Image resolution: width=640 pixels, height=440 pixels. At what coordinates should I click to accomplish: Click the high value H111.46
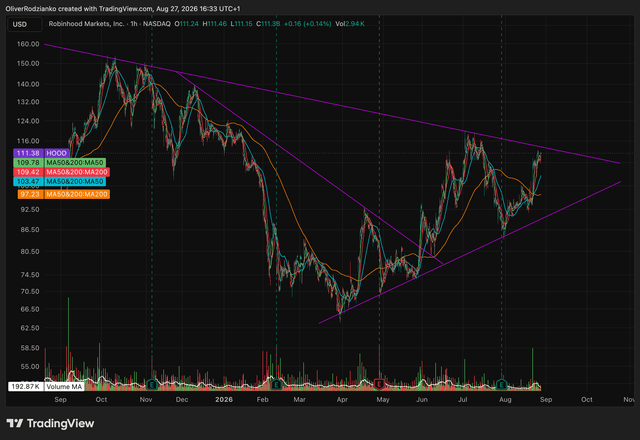pyautogui.click(x=215, y=24)
